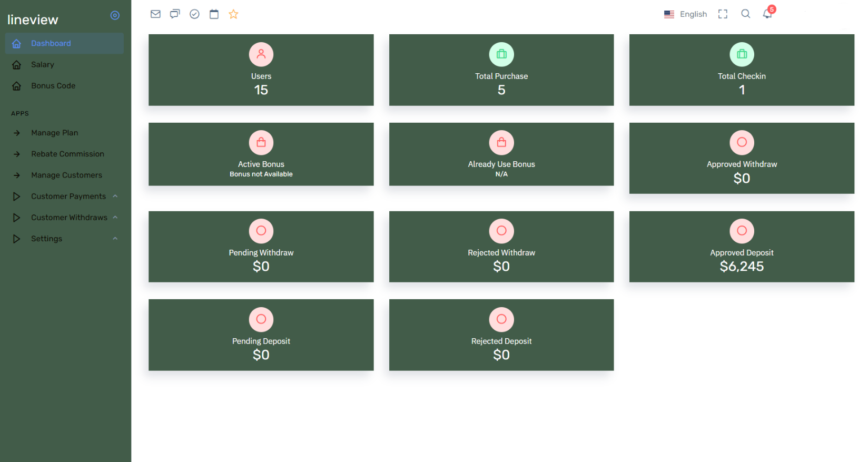The image size is (868, 462).
Task: Open notifications bell with badge
Action: [x=767, y=14]
